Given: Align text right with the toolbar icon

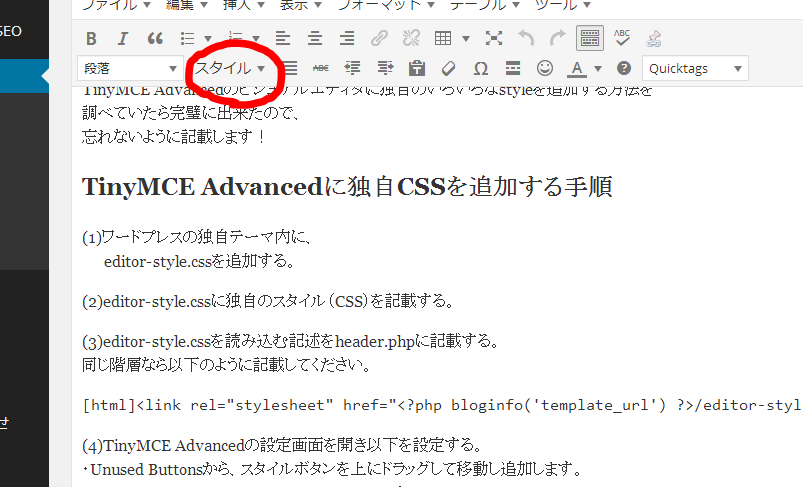Looking at the screenshot, I should (x=347, y=38).
